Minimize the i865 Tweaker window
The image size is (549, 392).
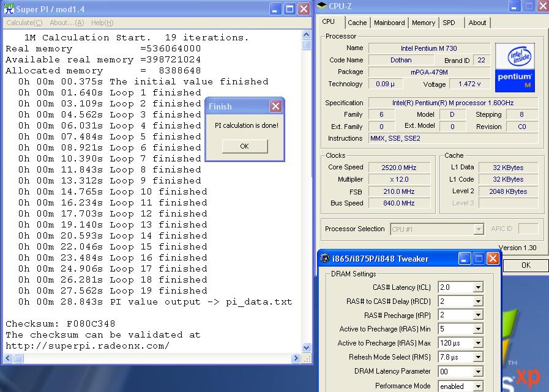(x=465, y=259)
